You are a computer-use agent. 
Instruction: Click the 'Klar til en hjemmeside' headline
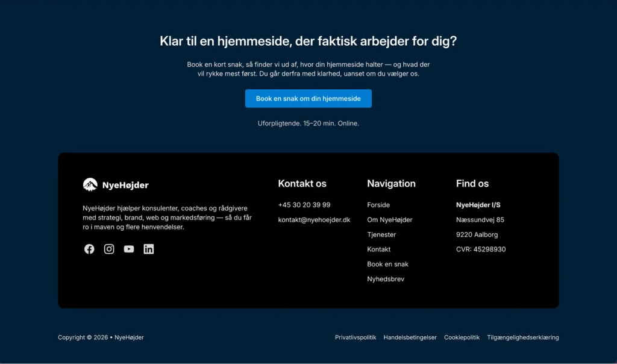pyautogui.click(x=308, y=42)
